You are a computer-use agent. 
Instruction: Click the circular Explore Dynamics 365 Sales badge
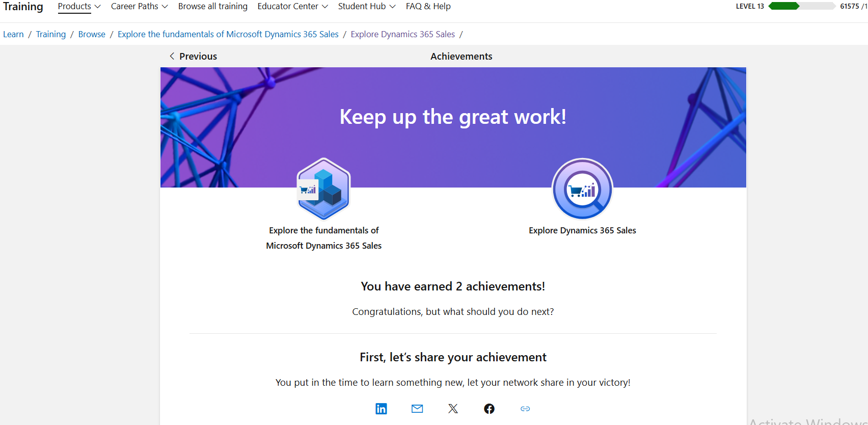[x=582, y=189]
